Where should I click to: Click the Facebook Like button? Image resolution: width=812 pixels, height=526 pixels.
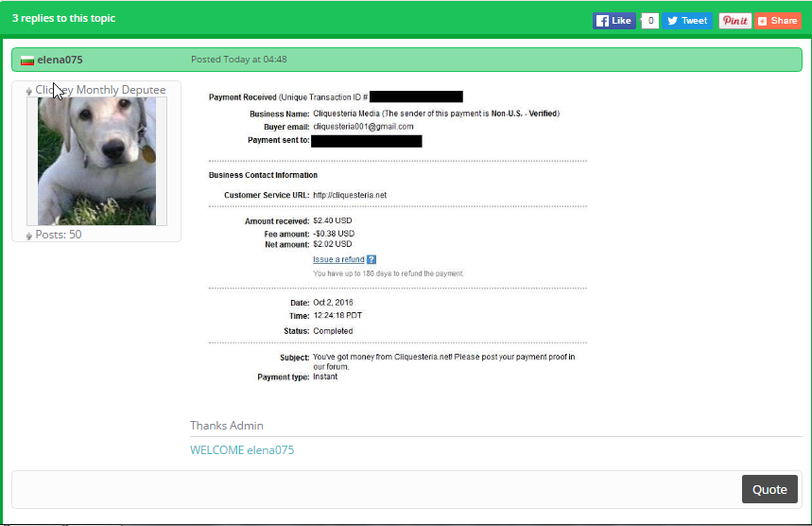[614, 21]
